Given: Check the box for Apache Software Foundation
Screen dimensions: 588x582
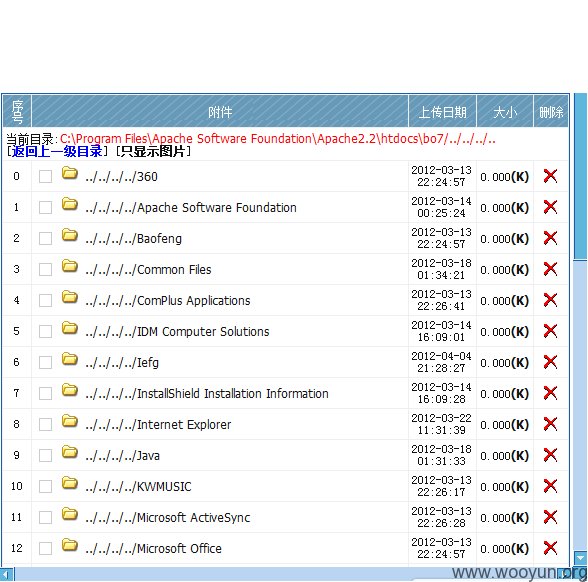Looking at the screenshot, I should (45, 207).
